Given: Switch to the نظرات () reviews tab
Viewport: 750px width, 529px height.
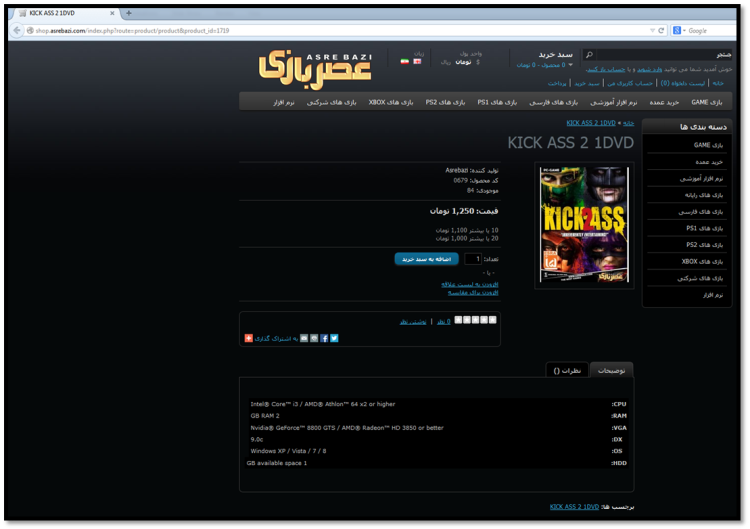Looking at the screenshot, I should [x=567, y=371].
